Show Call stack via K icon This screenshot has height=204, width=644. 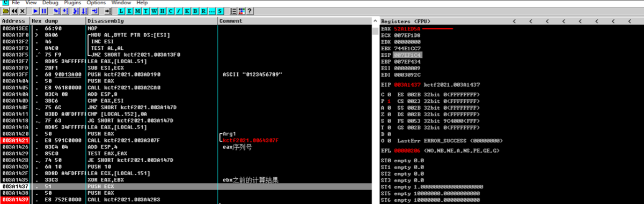click(187, 11)
